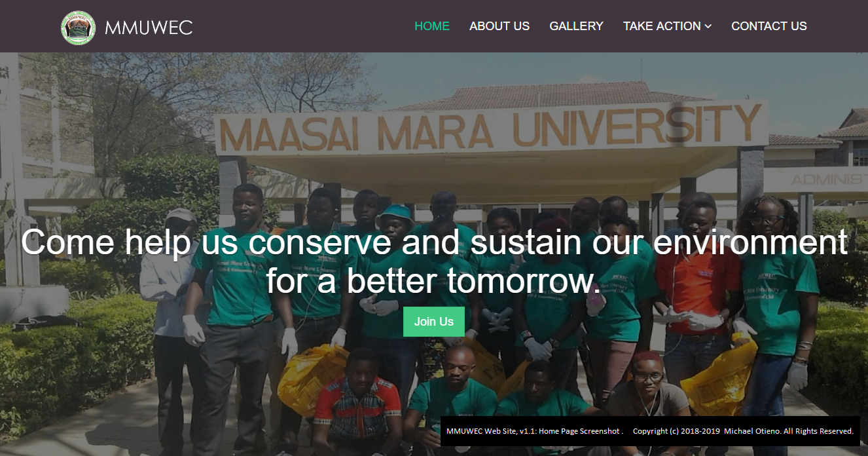The image size is (868, 456).
Task: Click the green Join Us button
Action: [434, 322]
